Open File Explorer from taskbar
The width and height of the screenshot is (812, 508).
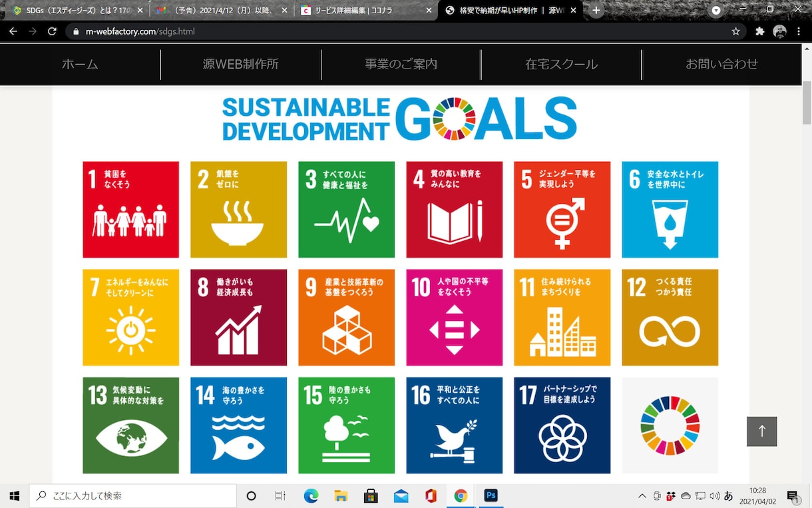[341, 496]
